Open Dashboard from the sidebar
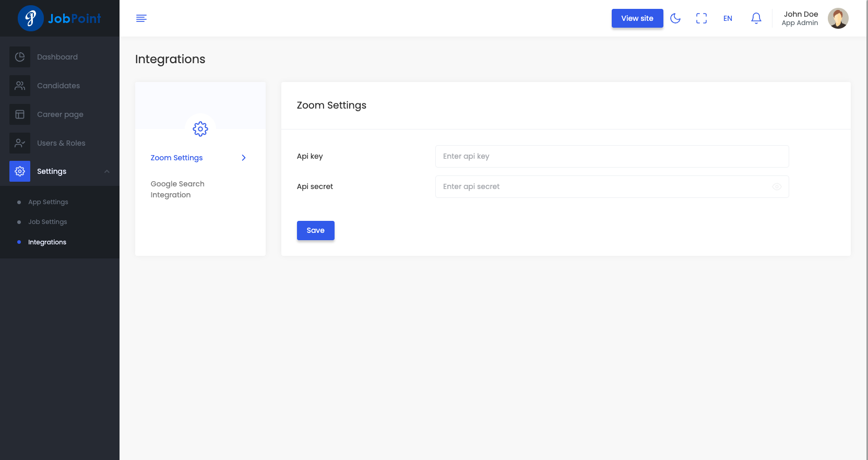 pyautogui.click(x=57, y=57)
